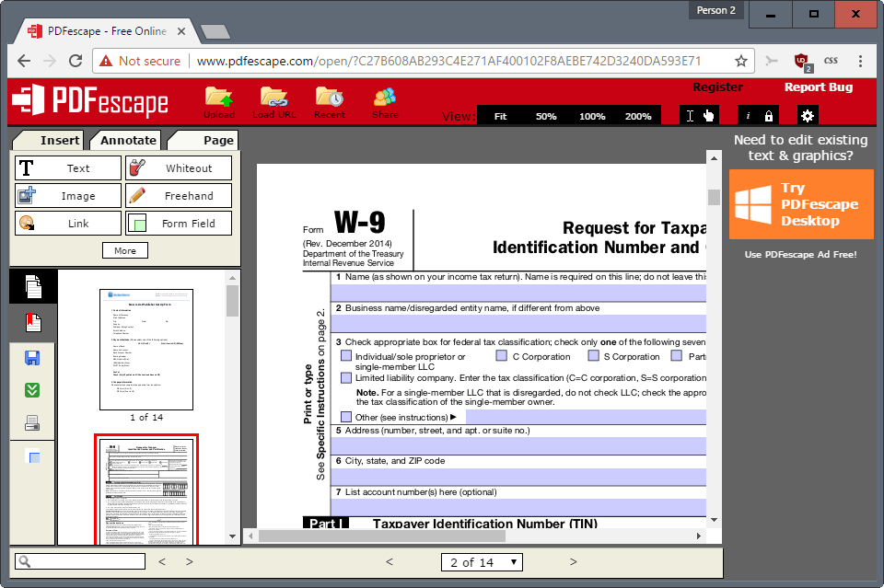Show more annotation tools via More

(x=124, y=249)
